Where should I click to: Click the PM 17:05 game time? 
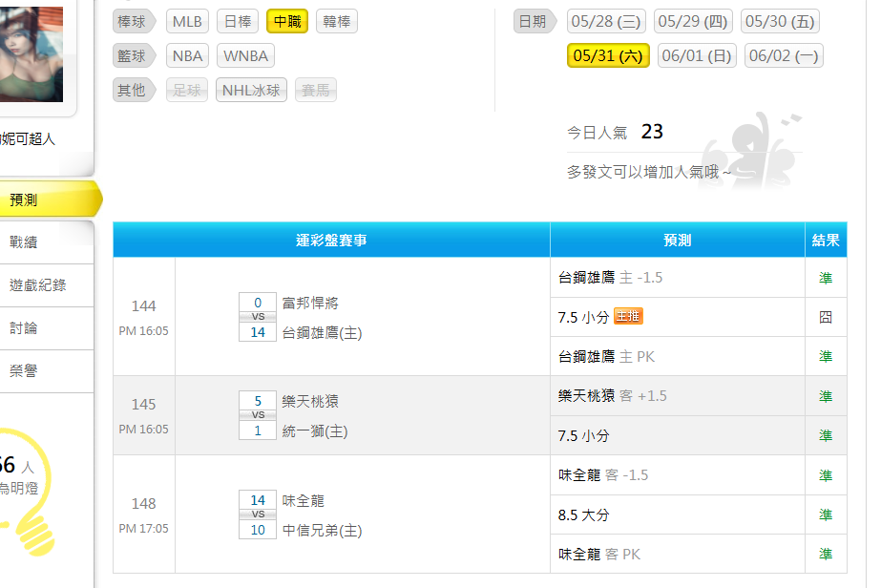pos(144,529)
